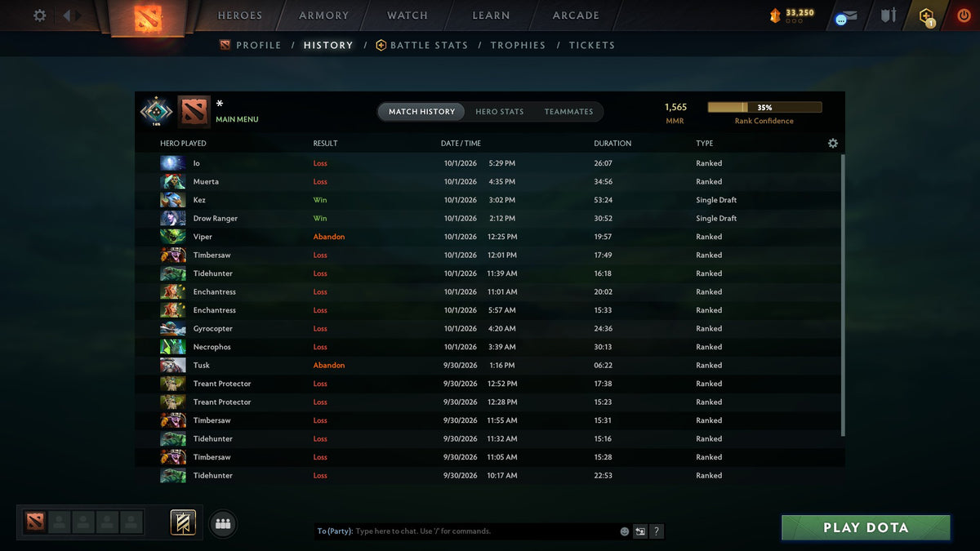Open match history column settings gear
The height and width of the screenshot is (551, 980).
pyautogui.click(x=833, y=143)
